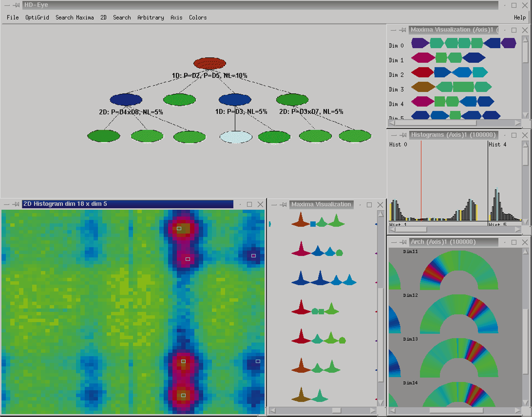The height and width of the screenshot is (417, 532).
Task: Open the 2D menu
Action: (x=104, y=17)
